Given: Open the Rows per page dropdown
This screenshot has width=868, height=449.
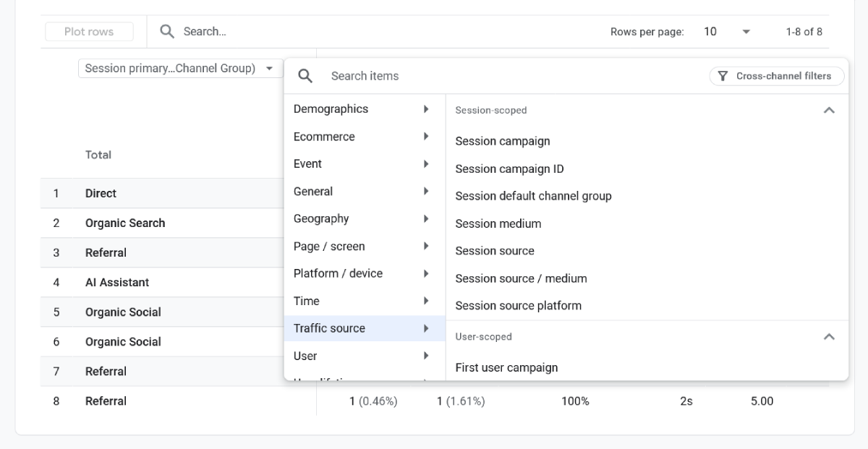Looking at the screenshot, I should (x=728, y=32).
